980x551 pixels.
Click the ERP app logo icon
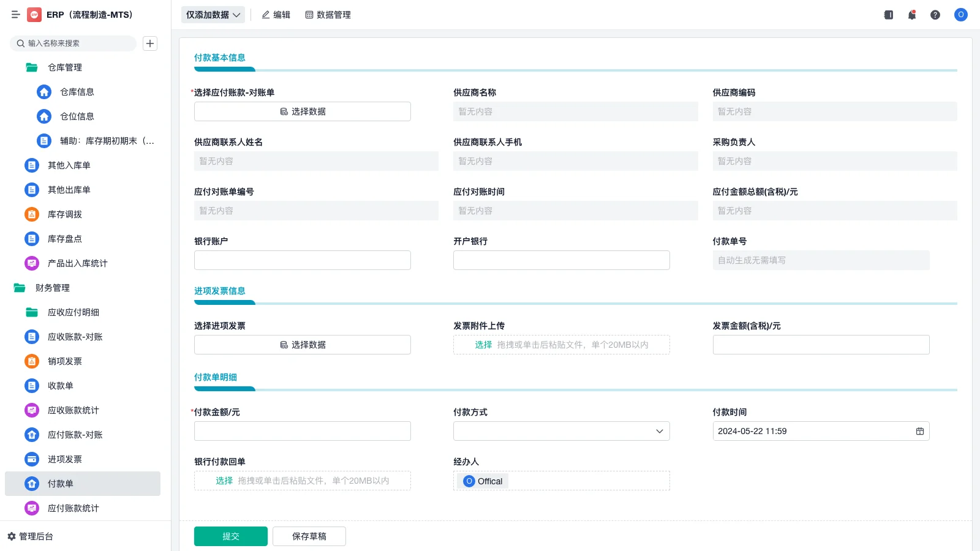coord(34,15)
